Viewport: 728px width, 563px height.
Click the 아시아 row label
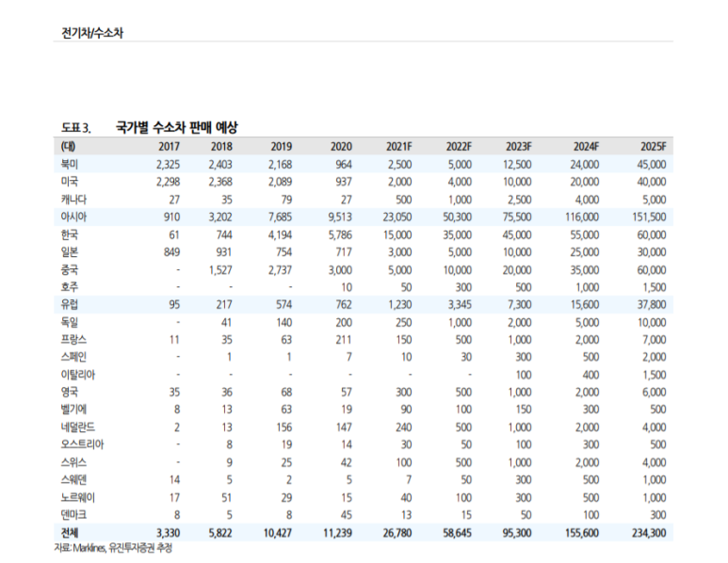(73, 217)
